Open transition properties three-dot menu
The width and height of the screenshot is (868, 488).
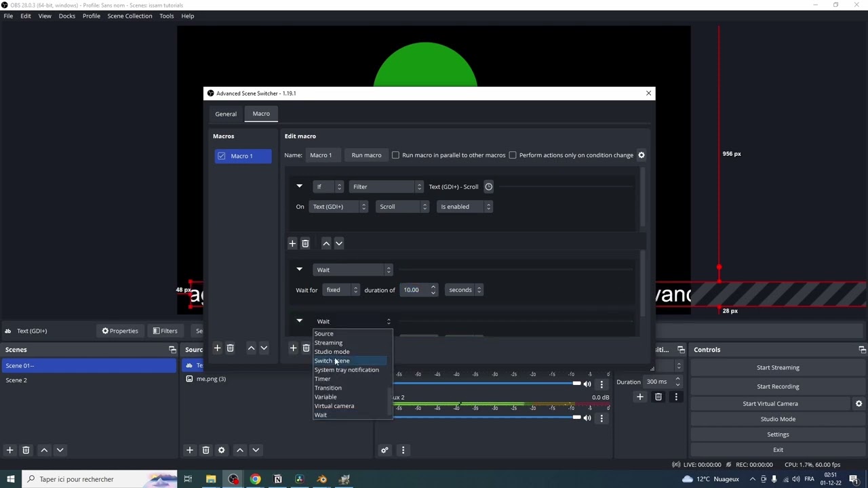pos(676,397)
